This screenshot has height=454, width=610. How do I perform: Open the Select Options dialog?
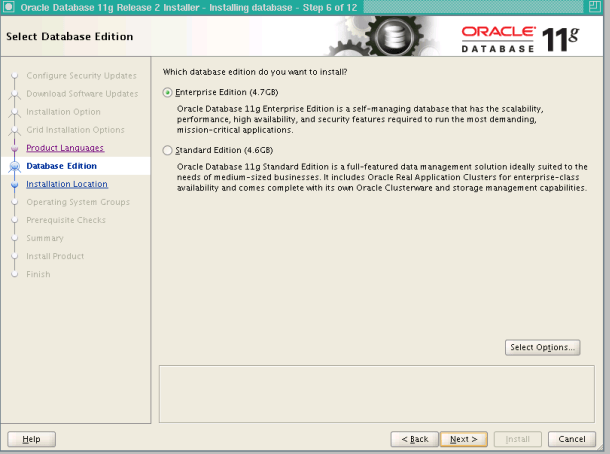(542, 347)
